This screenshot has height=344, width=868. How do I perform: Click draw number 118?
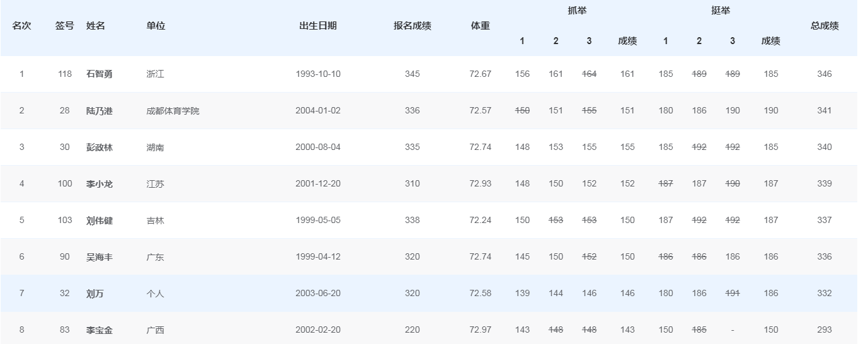point(64,74)
